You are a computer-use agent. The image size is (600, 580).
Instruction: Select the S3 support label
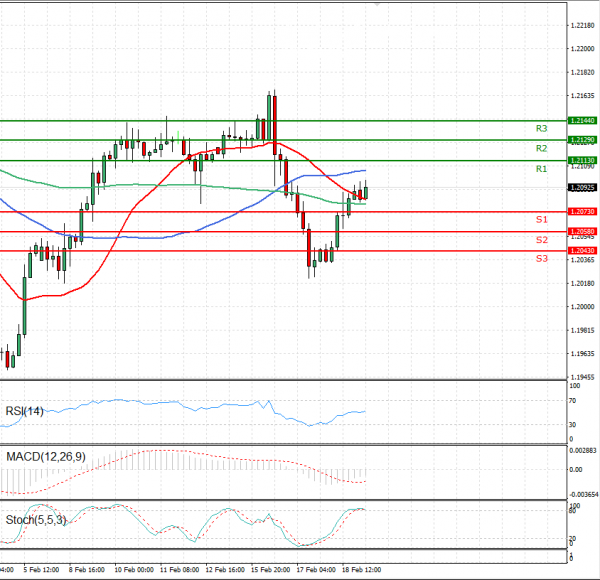tap(541, 259)
